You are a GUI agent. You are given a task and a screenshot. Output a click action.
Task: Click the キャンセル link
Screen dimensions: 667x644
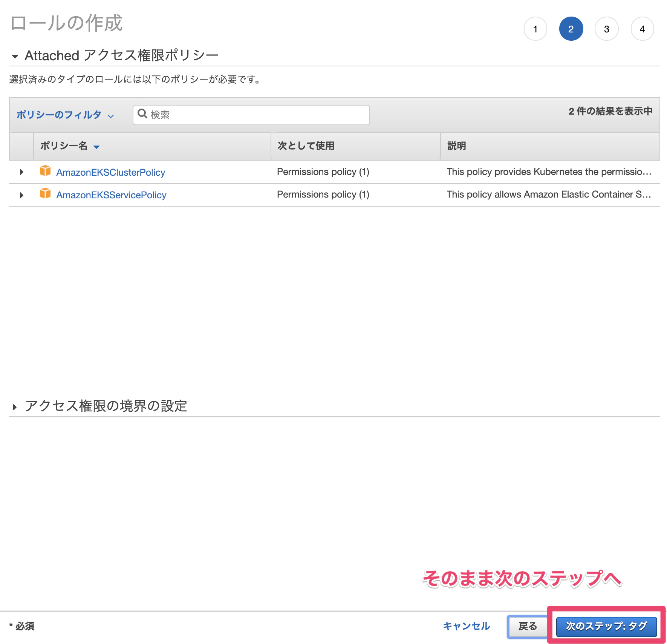point(467,626)
